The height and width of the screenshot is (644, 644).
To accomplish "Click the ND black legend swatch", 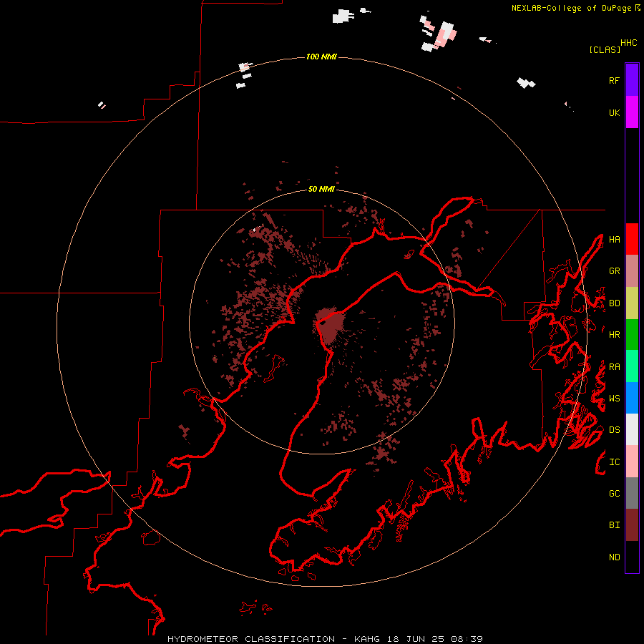I will 632,557.
